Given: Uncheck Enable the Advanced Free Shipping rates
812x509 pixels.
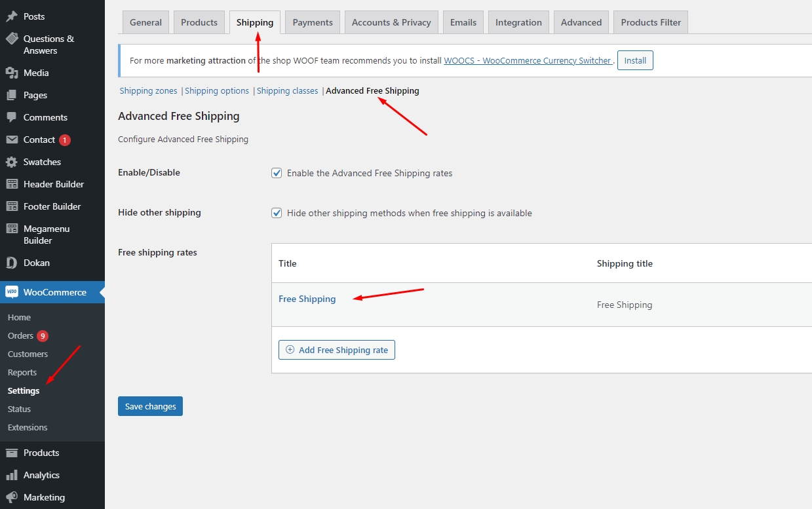Looking at the screenshot, I should [x=277, y=173].
